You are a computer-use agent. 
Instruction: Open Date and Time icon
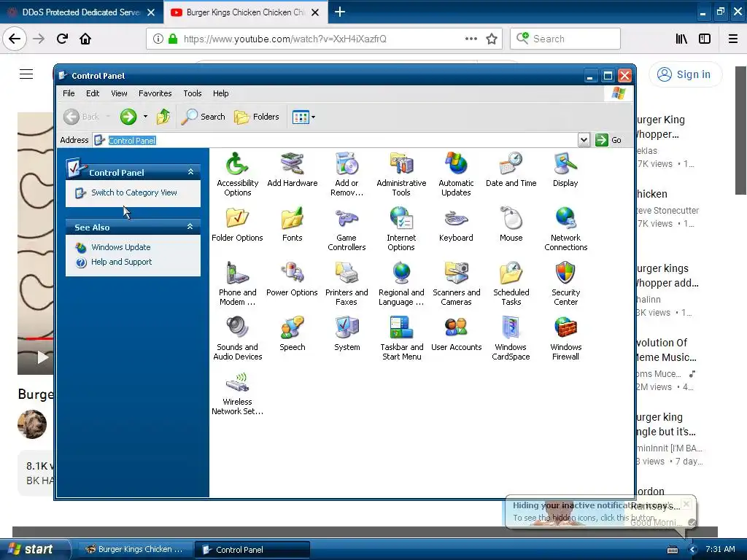pyautogui.click(x=511, y=170)
